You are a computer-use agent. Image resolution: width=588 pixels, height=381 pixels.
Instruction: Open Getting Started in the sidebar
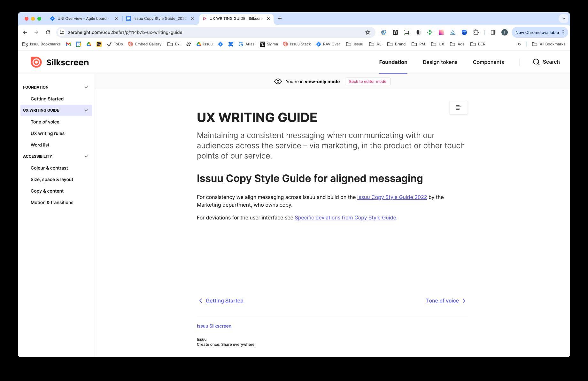[x=47, y=99]
